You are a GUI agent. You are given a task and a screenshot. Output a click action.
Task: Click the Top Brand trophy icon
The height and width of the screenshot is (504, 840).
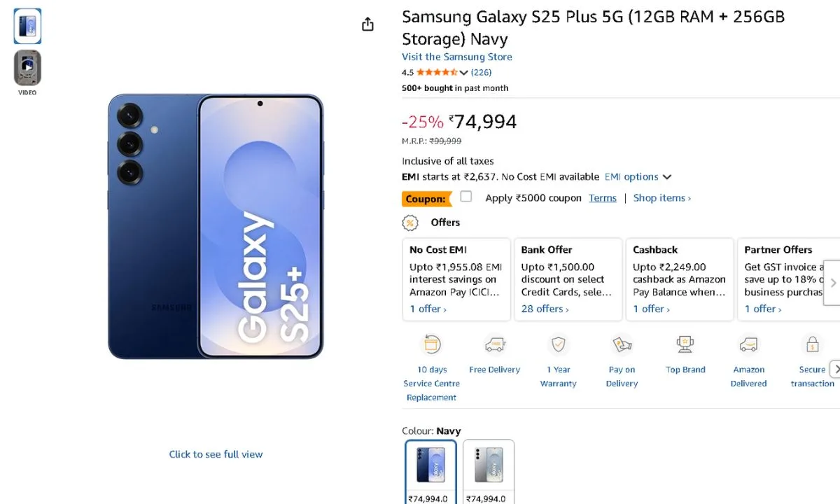coord(685,344)
